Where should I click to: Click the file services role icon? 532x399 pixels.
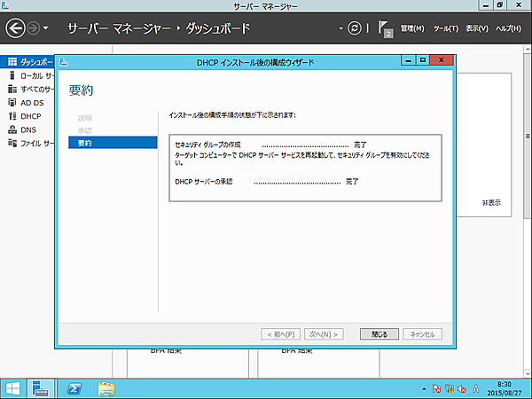12,143
